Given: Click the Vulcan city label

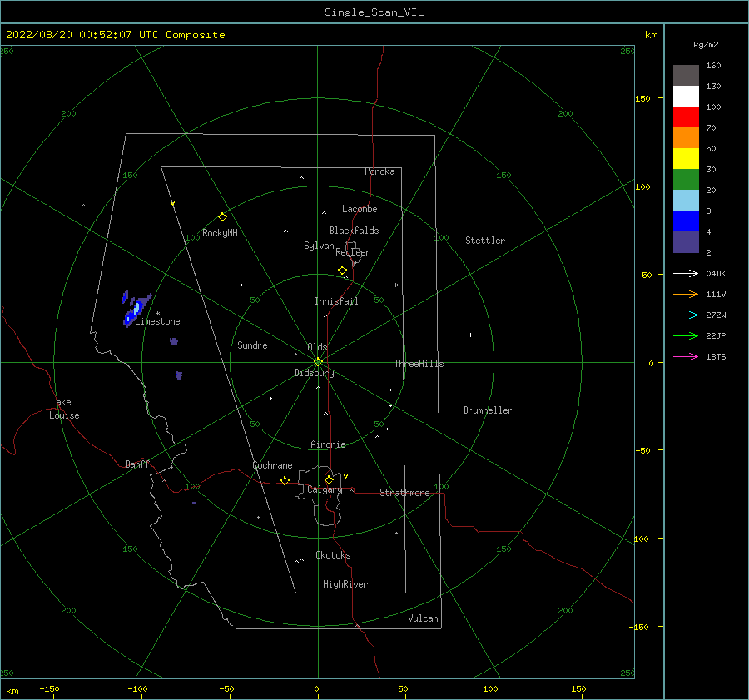Looking at the screenshot, I should (x=423, y=618).
